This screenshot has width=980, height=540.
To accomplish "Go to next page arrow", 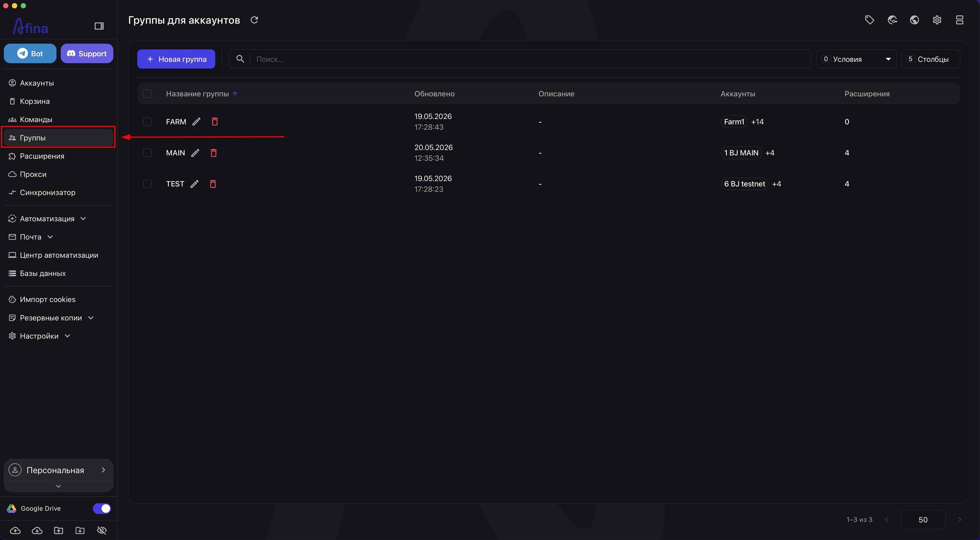I will click(x=960, y=519).
